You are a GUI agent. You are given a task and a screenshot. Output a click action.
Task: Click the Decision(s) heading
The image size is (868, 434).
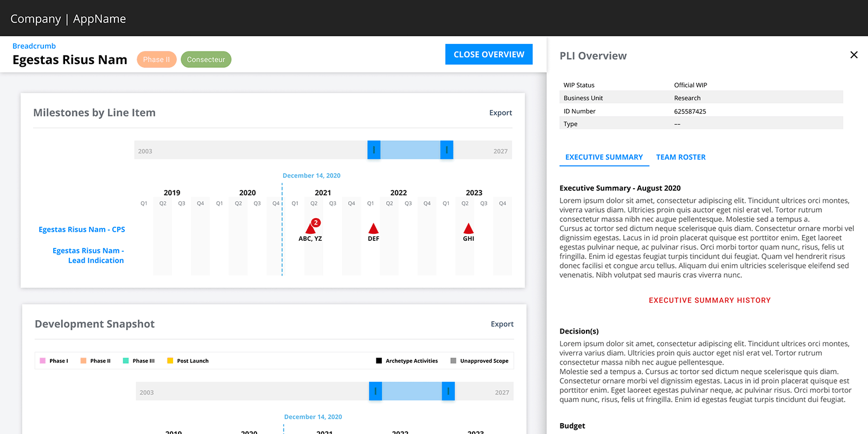tap(579, 331)
